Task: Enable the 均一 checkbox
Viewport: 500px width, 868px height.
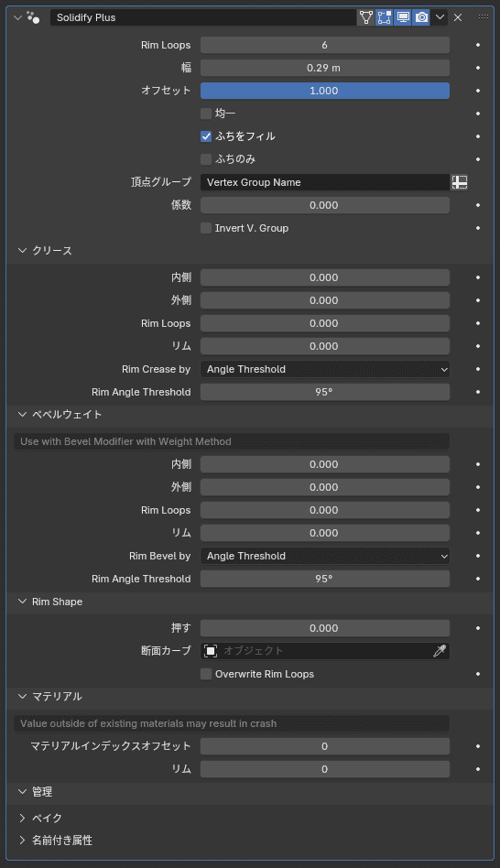Action: pos(206,114)
